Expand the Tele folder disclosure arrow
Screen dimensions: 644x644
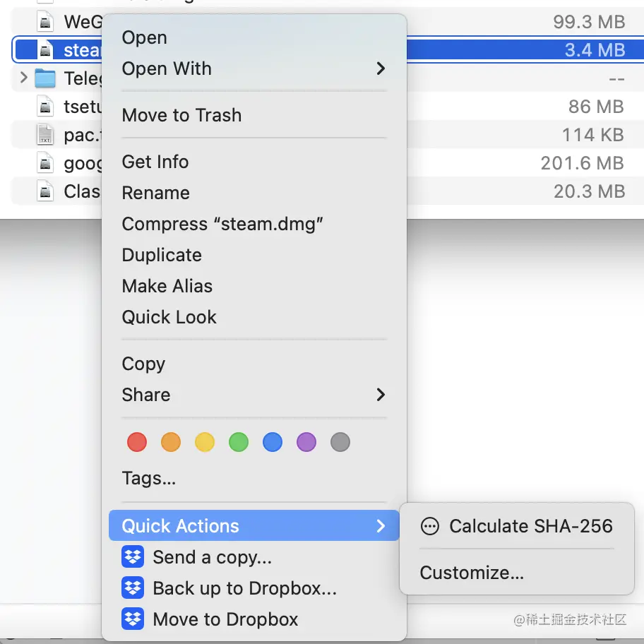click(24, 77)
